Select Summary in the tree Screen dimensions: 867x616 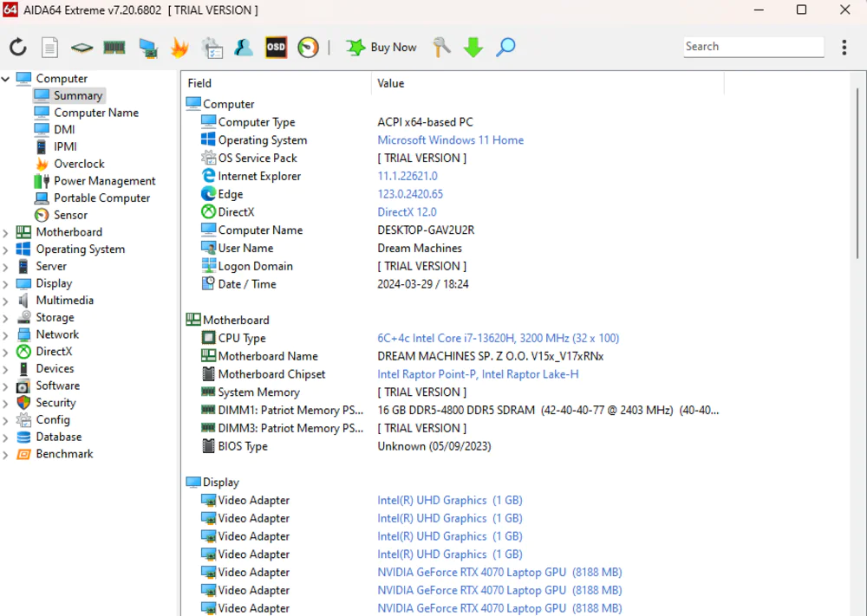coord(68,95)
